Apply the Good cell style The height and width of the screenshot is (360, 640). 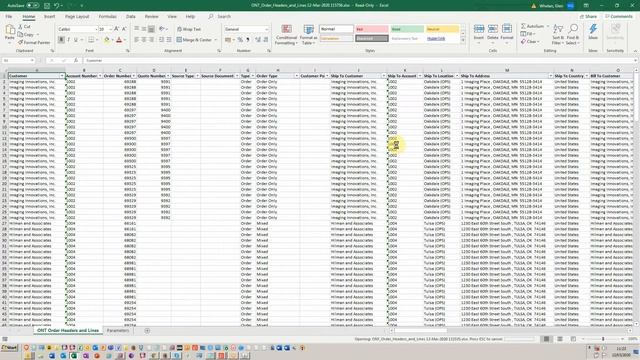407,29
